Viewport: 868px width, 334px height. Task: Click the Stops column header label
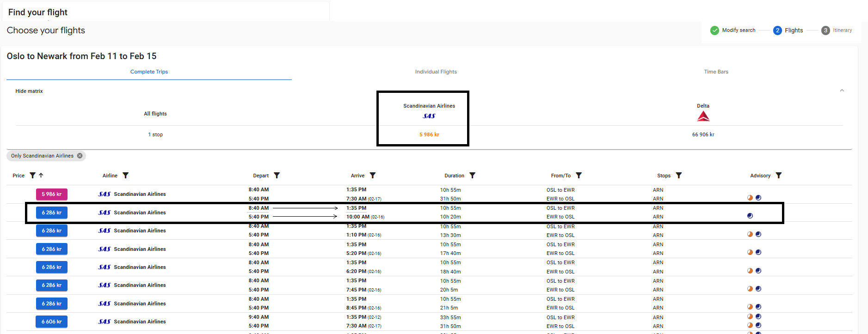(x=664, y=176)
